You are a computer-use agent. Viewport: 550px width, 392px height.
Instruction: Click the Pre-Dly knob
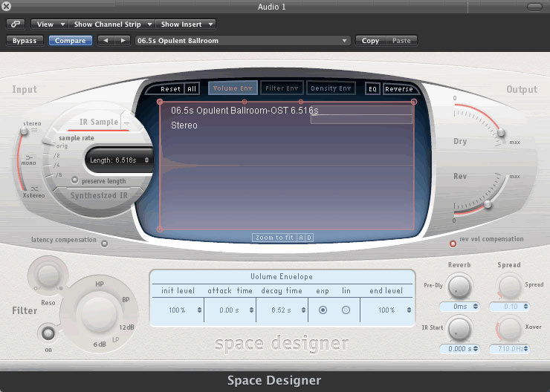pos(459,287)
